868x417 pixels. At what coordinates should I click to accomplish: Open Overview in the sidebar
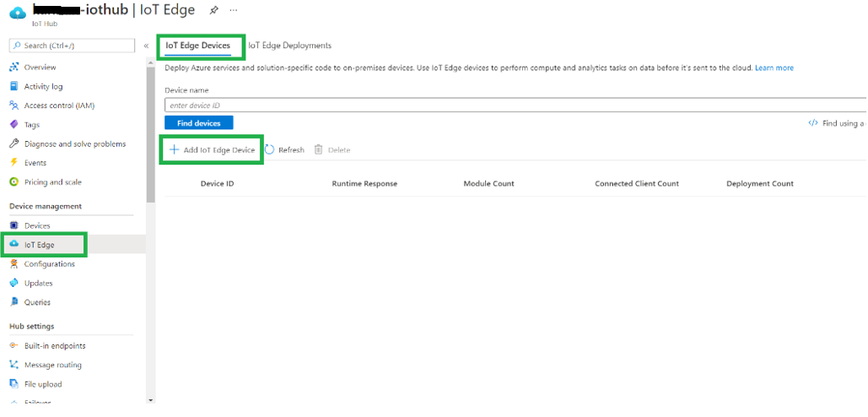(x=40, y=67)
